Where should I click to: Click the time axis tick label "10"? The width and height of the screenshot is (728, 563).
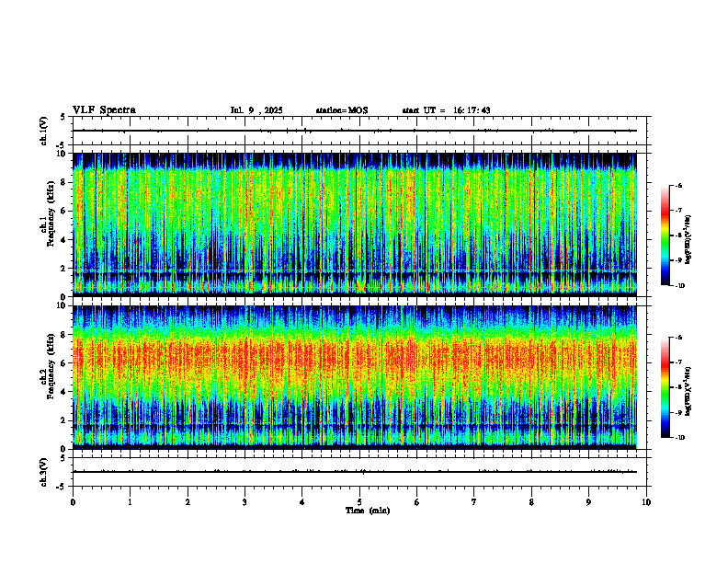[646, 502]
